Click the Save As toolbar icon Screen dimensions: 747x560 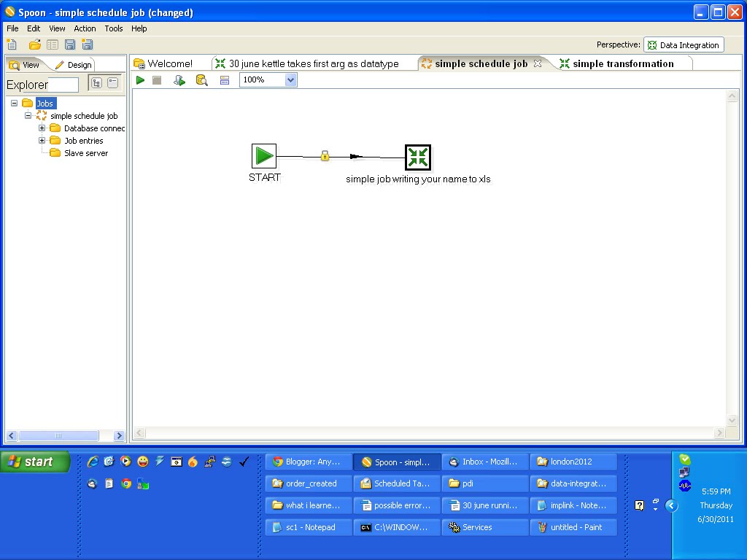tap(87, 44)
